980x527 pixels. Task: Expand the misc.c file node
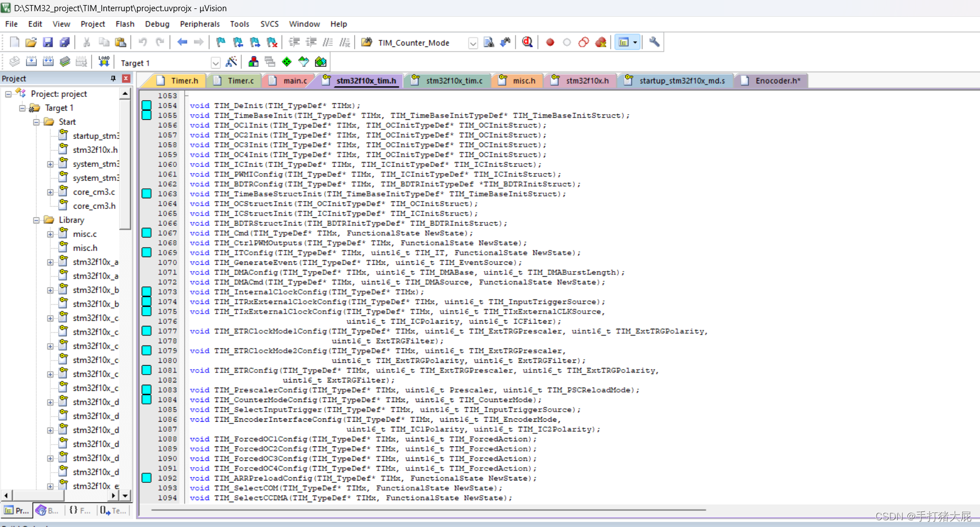coord(50,234)
